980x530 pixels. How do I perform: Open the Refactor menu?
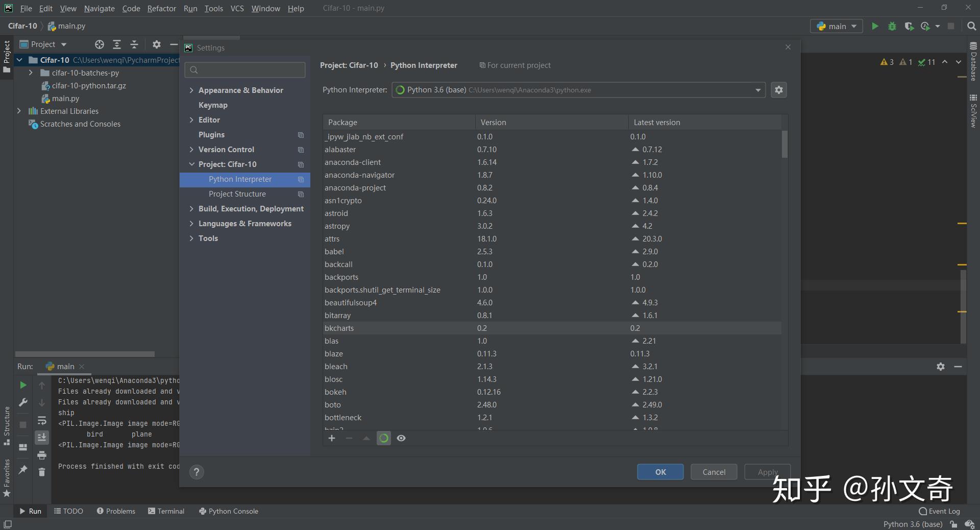coord(161,9)
